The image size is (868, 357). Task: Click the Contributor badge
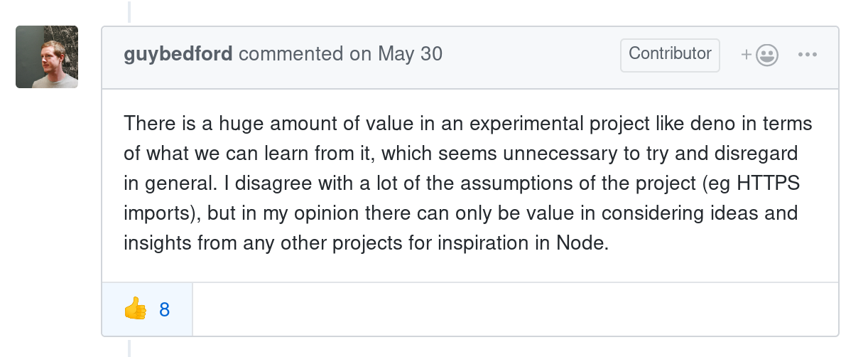(x=670, y=55)
